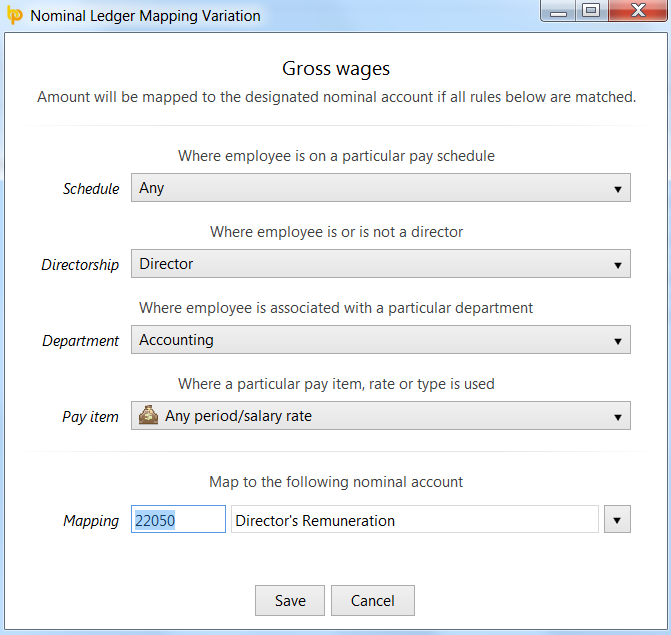The width and height of the screenshot is (671, 635).
Task: Click the 'Amount will be mapped' description text
Action: pos(336,97)
